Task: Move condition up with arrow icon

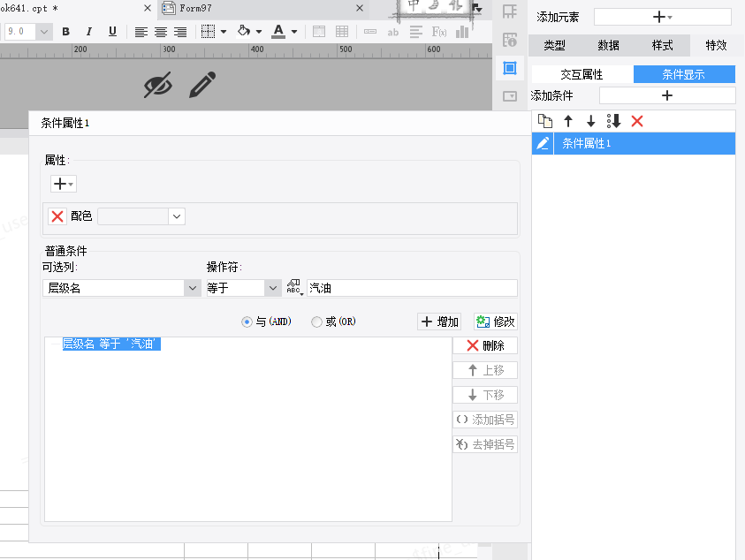Action: [x=568, y=121]
